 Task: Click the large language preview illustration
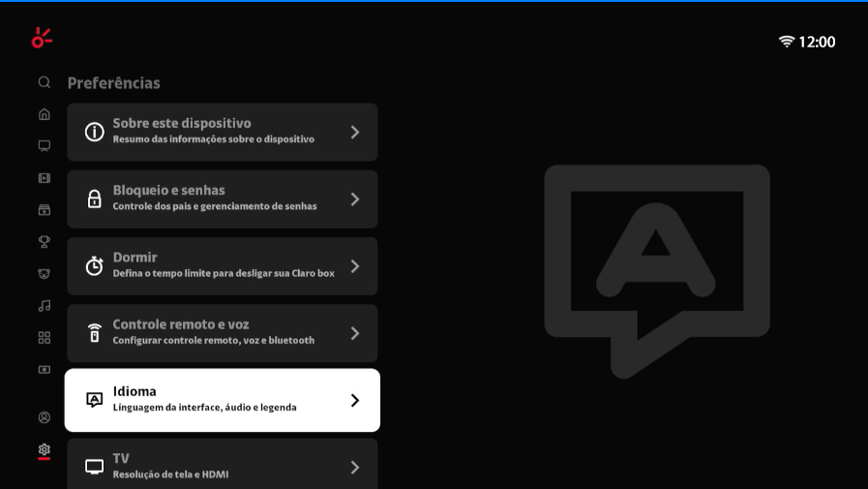click(657, 271)
